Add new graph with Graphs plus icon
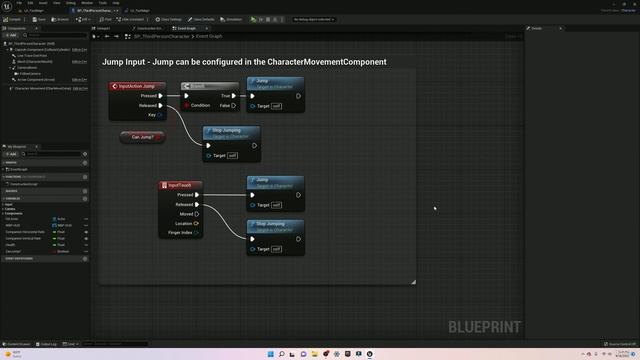This screenshot has width=640, height=360. pos(85,162)
